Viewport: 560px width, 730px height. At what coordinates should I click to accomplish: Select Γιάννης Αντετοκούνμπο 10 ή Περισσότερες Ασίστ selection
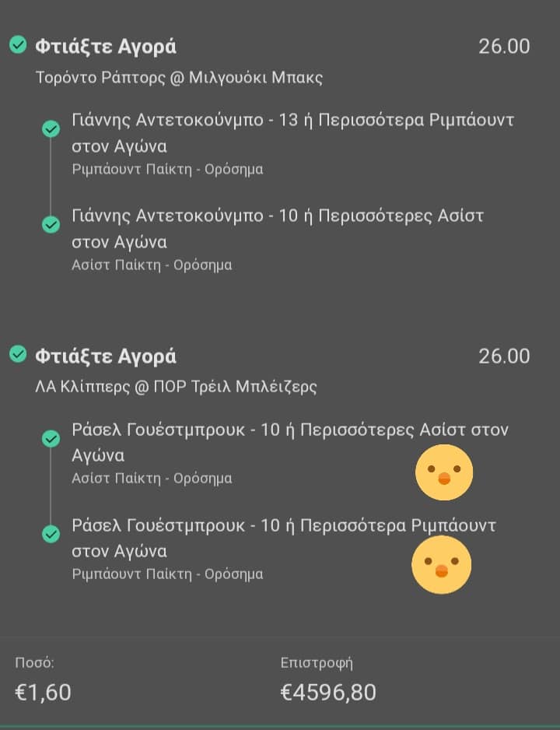tap(277, 228)
